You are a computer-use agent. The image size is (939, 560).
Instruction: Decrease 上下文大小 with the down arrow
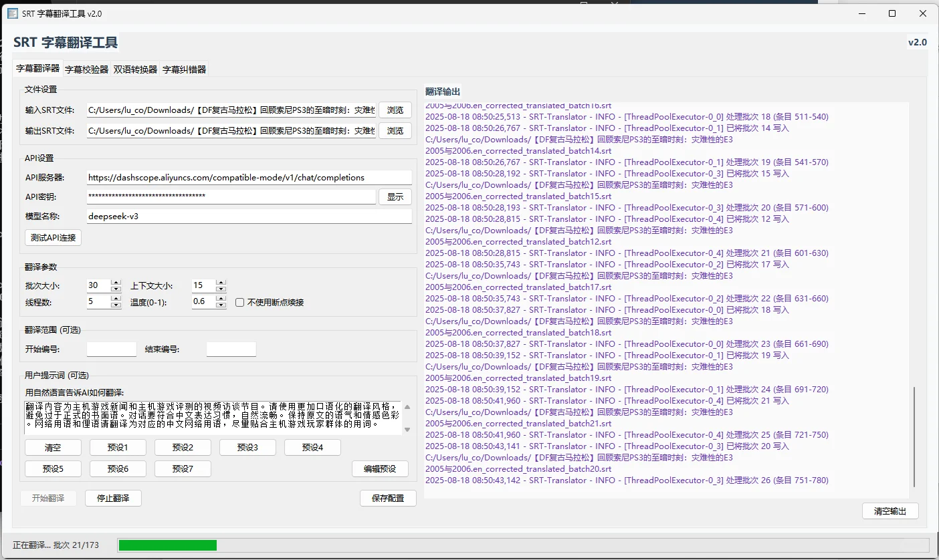[221, 289]
